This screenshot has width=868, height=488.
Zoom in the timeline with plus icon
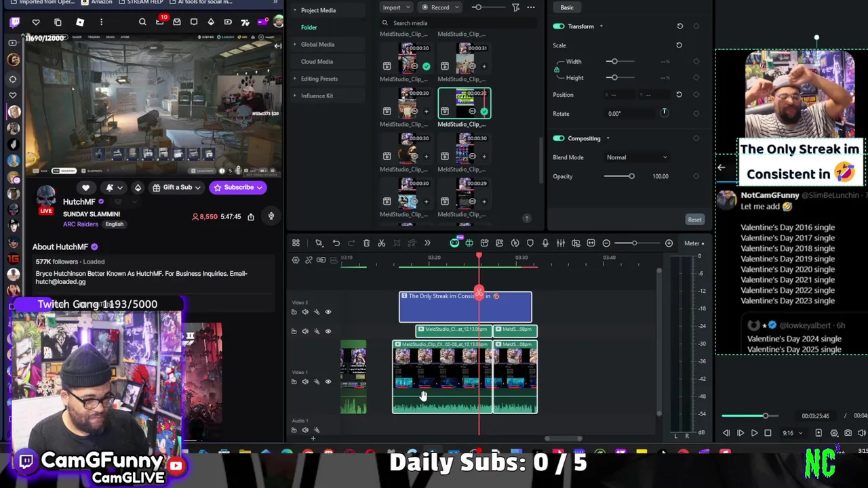coord(669,243)
